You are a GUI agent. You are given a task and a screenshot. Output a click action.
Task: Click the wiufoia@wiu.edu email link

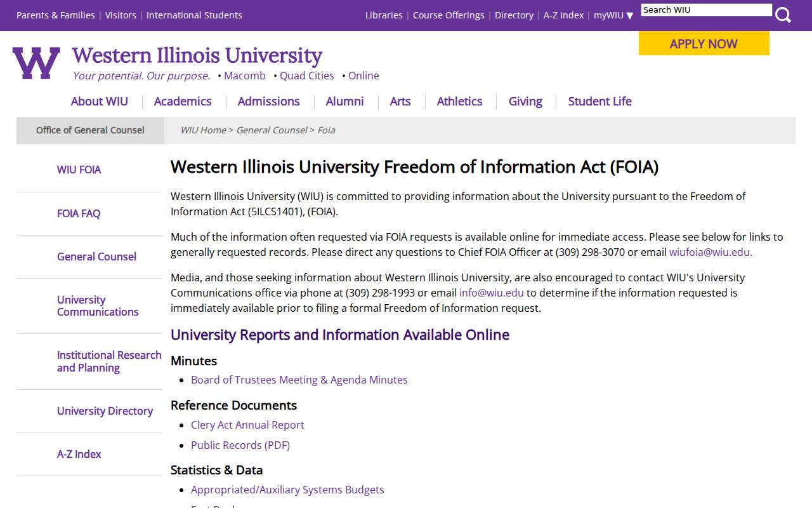(x=710, y=252)
